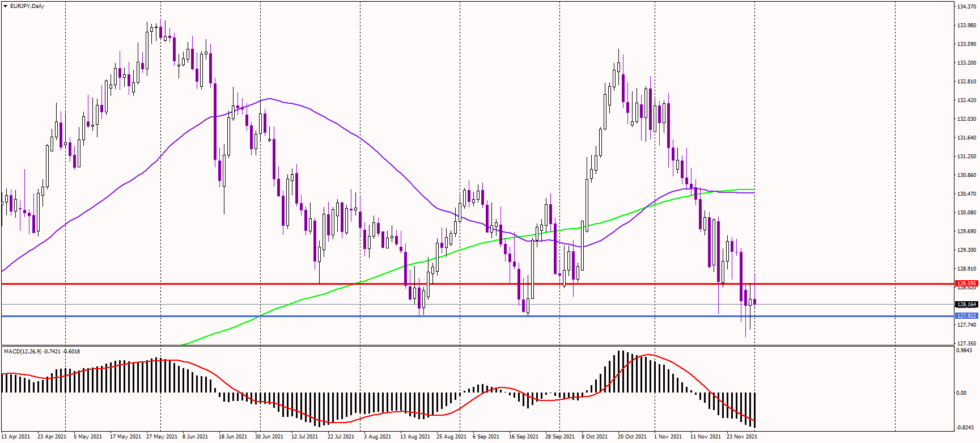Select the blue 127.922 price tag
The width and height of the screenshot is (980, 443).
click(966, 316)
